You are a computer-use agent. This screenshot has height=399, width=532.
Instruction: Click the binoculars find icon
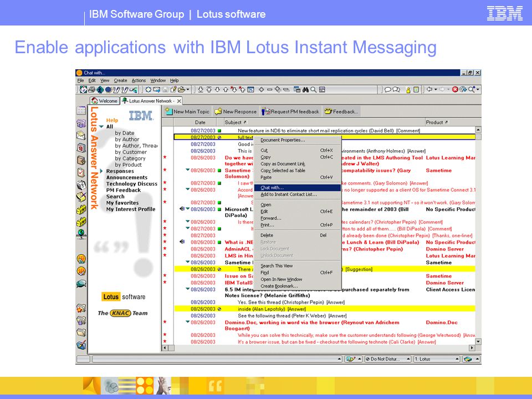(x=305, y=90)
